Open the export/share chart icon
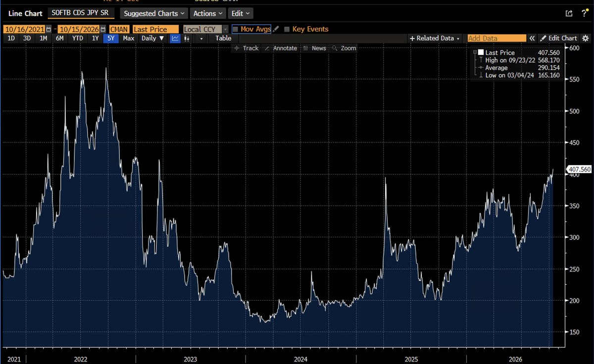This screenshot has height=364, width=594. 569,13
